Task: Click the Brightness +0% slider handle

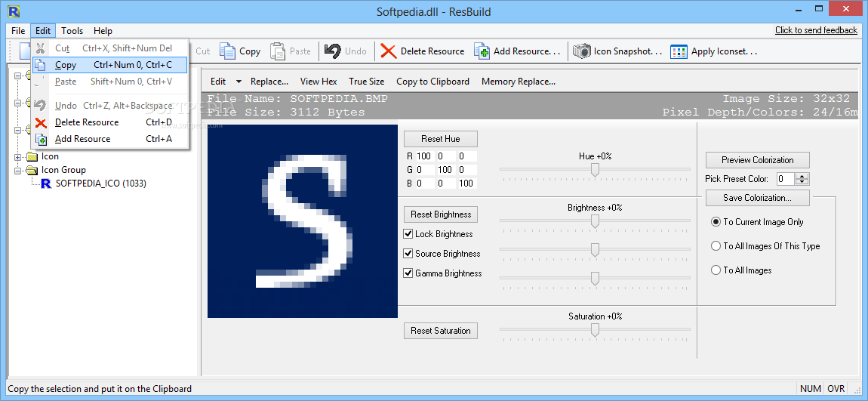Action: tap(595, 221)
